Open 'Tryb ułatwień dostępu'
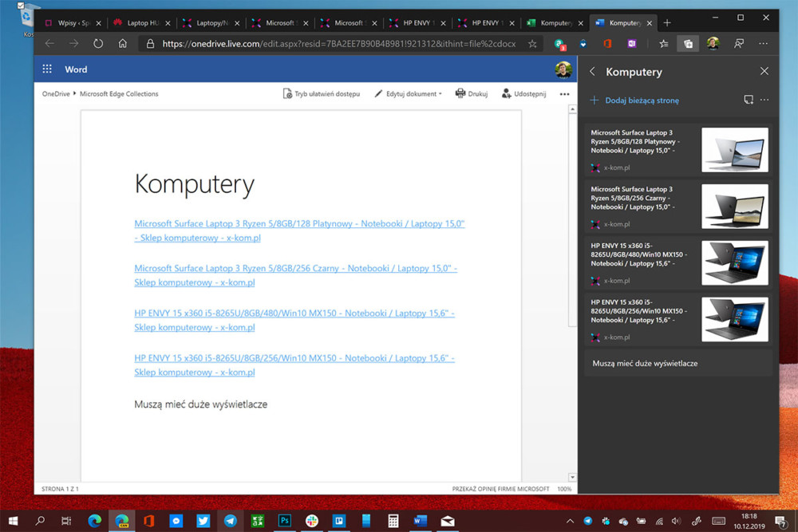The height and width of the screenshot is (532, 798). pos(322,93)
